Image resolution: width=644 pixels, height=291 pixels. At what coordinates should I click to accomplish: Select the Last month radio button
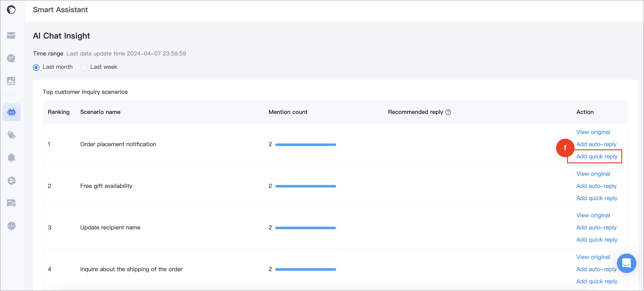coord(36,67)
